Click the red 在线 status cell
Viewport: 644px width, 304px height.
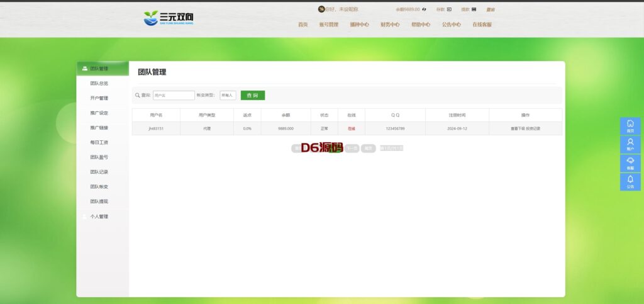pyautogui.click(x=351, y=128)
